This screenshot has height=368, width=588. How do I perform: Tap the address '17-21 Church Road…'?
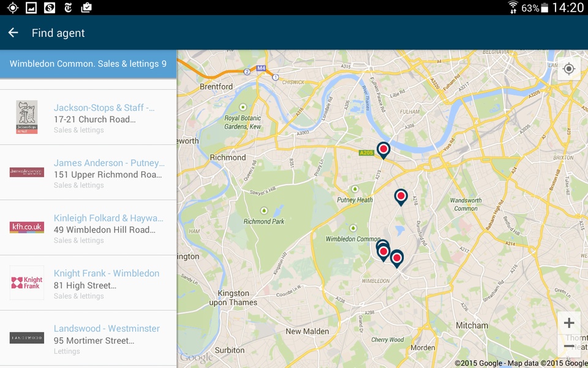click(94, 120)
